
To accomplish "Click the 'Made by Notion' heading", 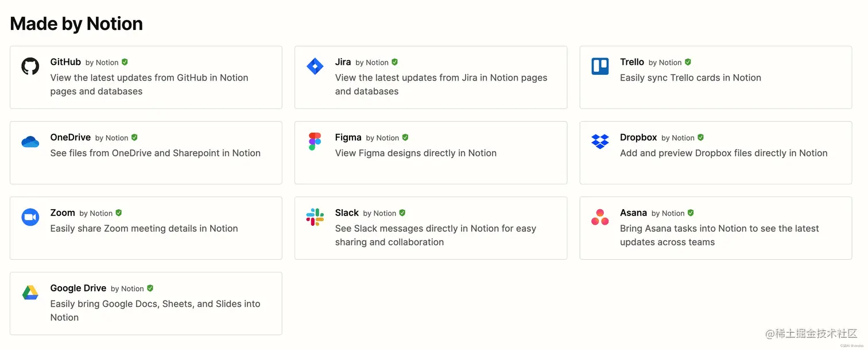I will (76, 24).
